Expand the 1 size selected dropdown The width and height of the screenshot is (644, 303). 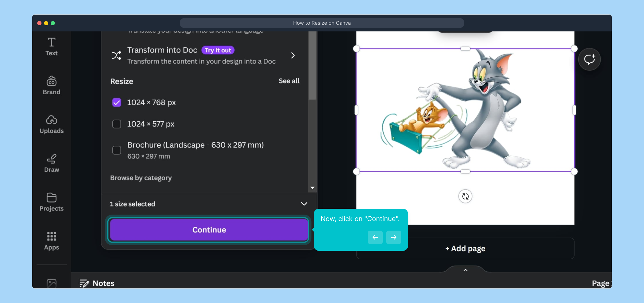[x=304, y=204]
